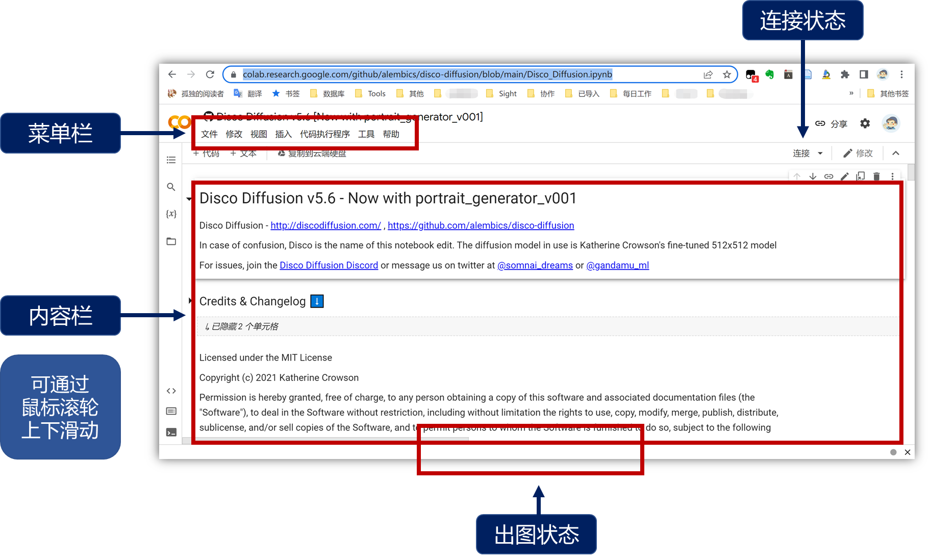This screenshot has height=560, width=931.
Task: Open Colab settings gear
Action: pyautogui.click(x=865, y=123)
